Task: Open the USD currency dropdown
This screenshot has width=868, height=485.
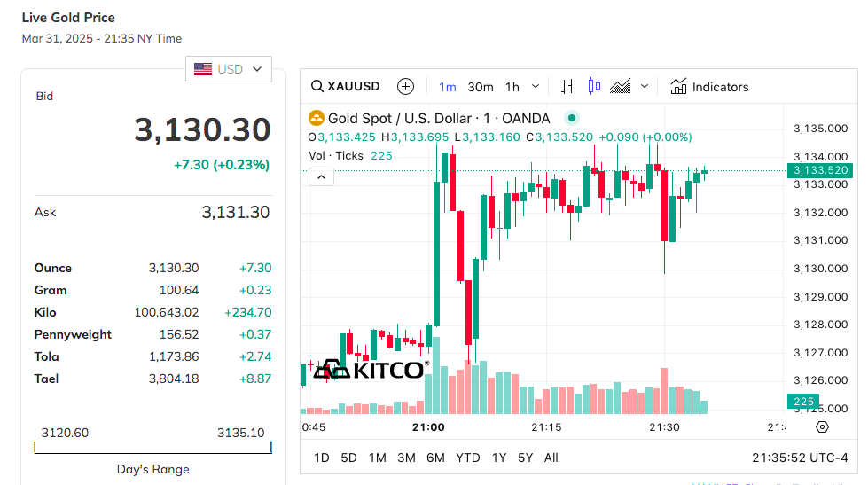Action: (x=229, y=69)
